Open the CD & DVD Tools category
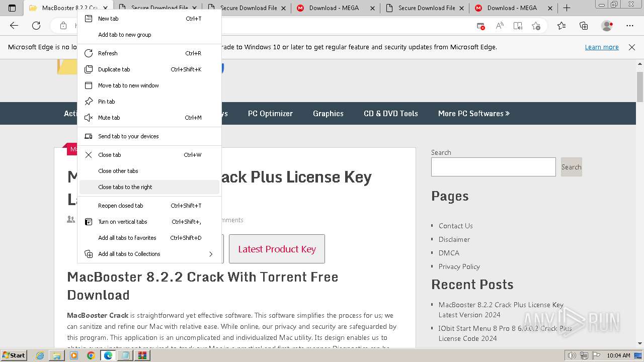Screen dimensions: 644x362 [391, 114]
